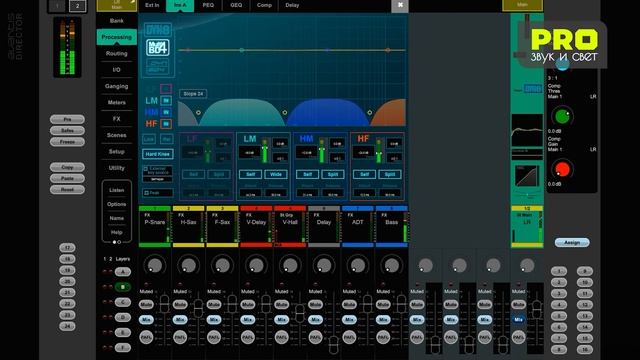The height and width of the screenshot is (360, 640).
Task: Click the Paste button
Action: 67,178
